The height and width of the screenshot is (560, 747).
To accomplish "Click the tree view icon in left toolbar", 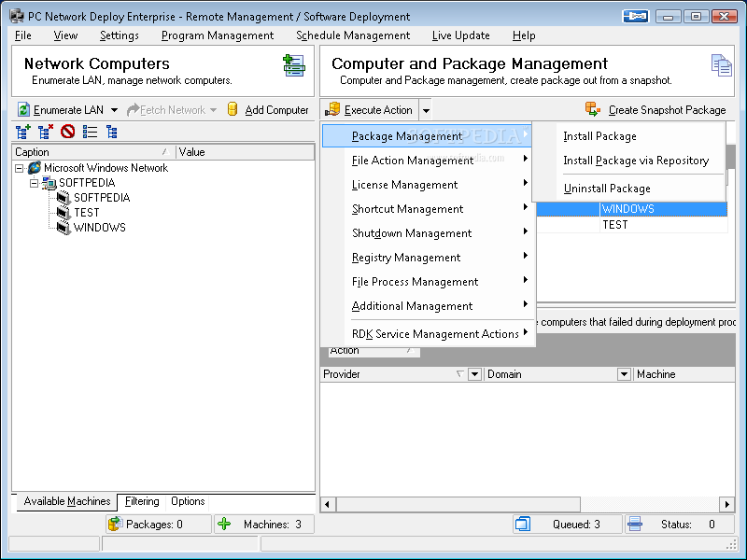I will tap(111, 132).
